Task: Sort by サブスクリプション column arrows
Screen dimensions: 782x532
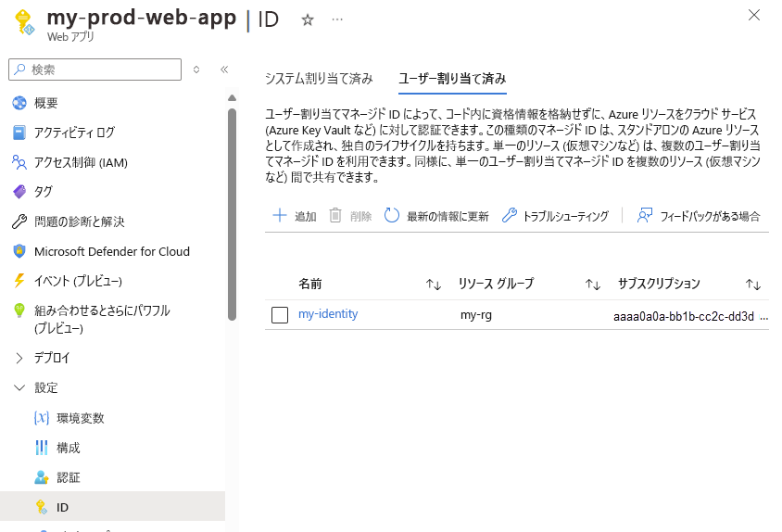Action: pyautogui.click(x=752, y=285)
